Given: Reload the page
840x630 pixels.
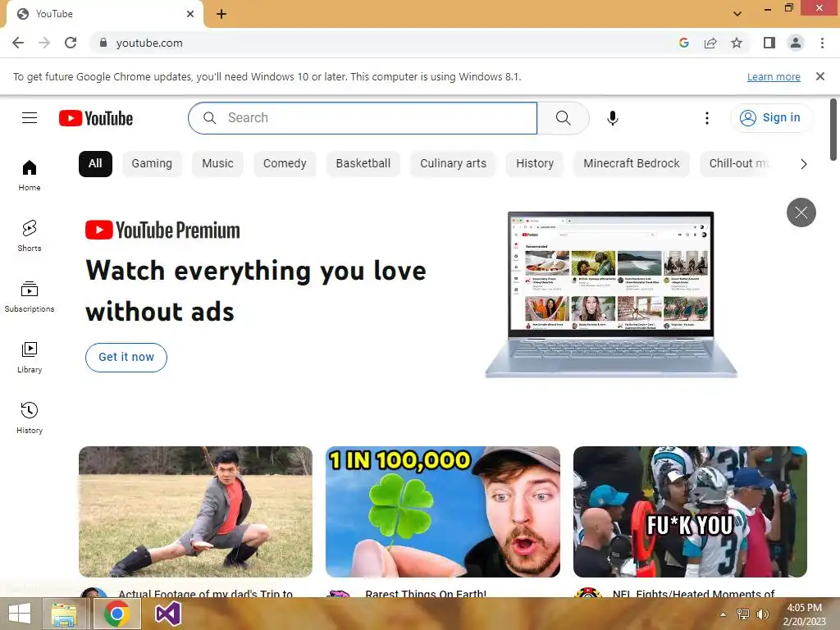Looking at the screenshot, I should click(x=71, y=43).
